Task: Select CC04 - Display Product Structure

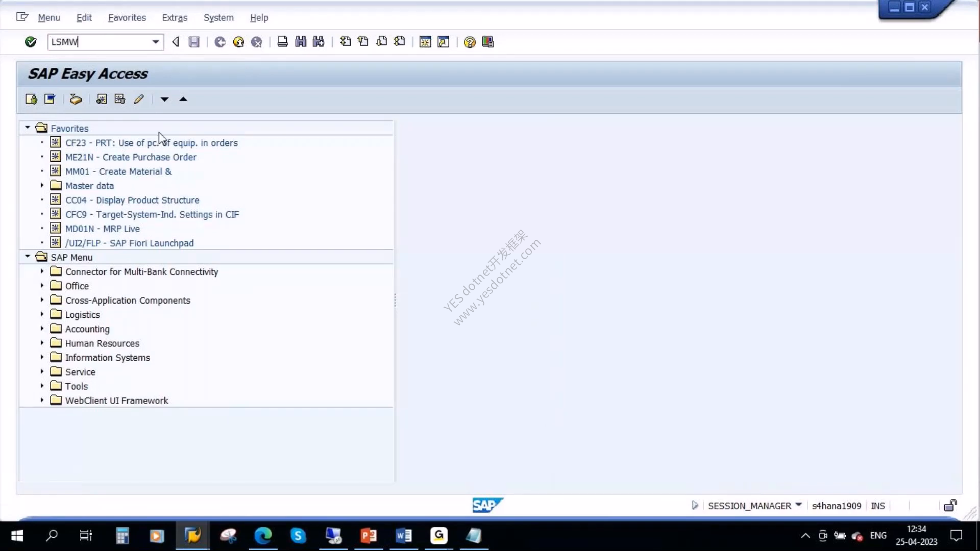Action: 132,200
